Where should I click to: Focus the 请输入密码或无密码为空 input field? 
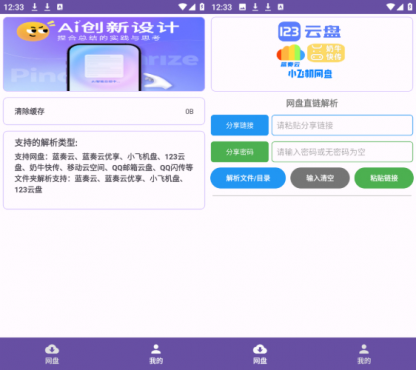[342, 152]
